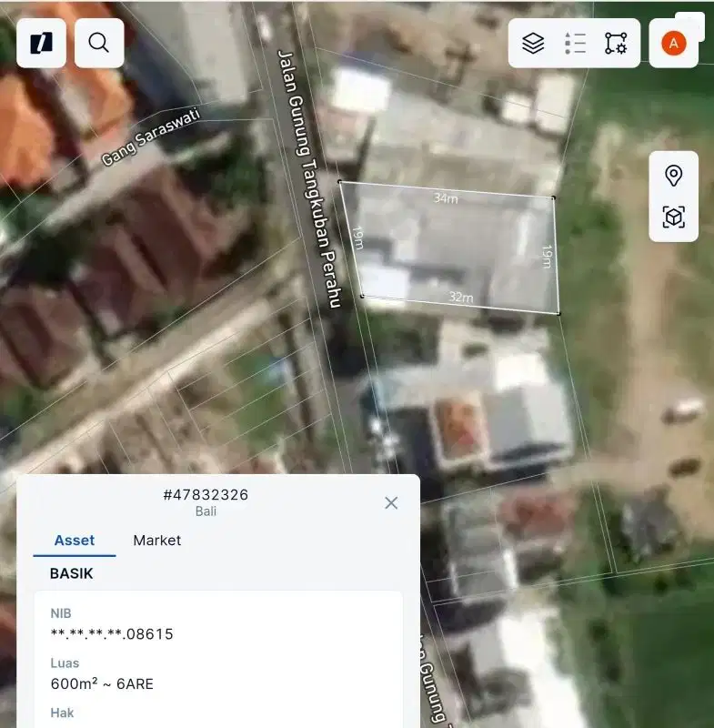Switch to the Market tab
The height and width of the screenshot is (728, 714).
tap(156, 541)
